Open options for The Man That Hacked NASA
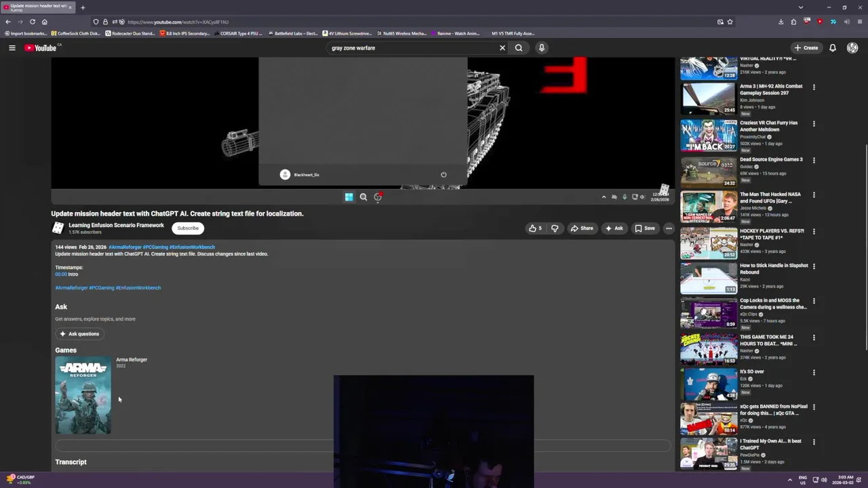The height and width of the screenshot is (488, 868). (x=814, y=195)
